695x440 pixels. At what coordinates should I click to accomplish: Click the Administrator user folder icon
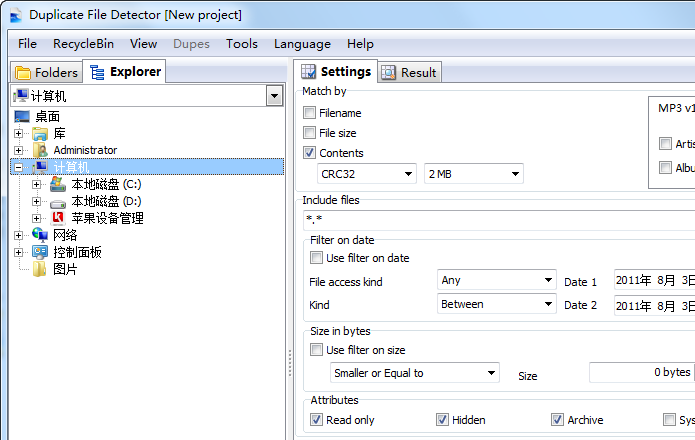tap(40, 150)
